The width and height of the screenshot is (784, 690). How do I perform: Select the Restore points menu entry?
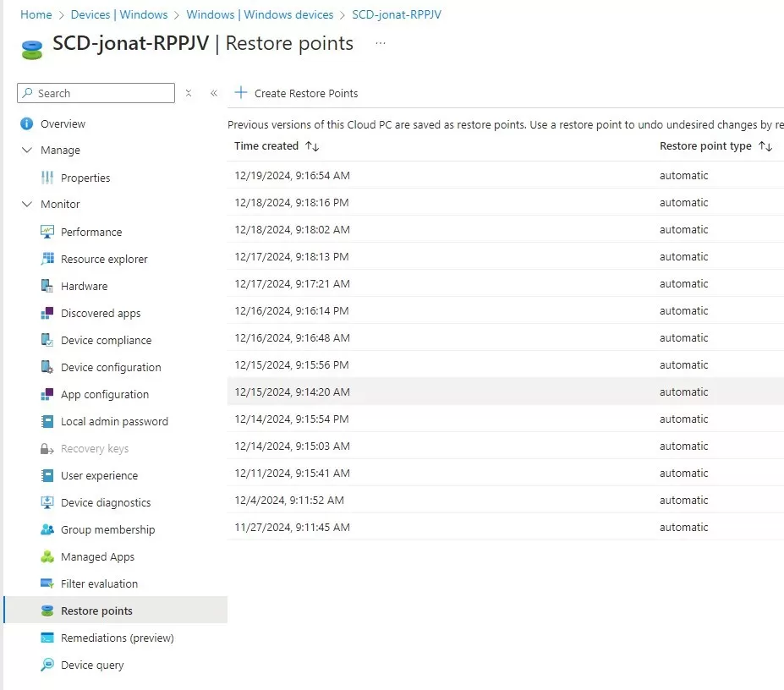coord(96,610)
